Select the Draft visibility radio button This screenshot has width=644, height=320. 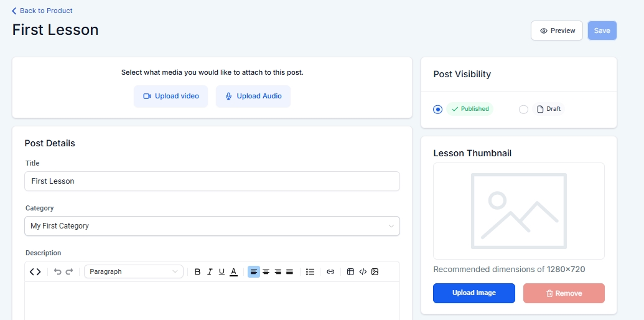pos(523,110)
